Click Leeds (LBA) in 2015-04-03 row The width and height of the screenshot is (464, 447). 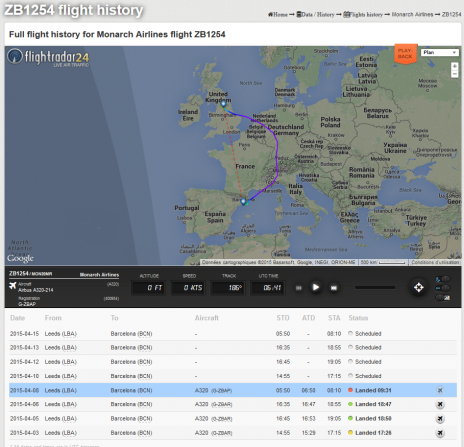tap(61, 433)
